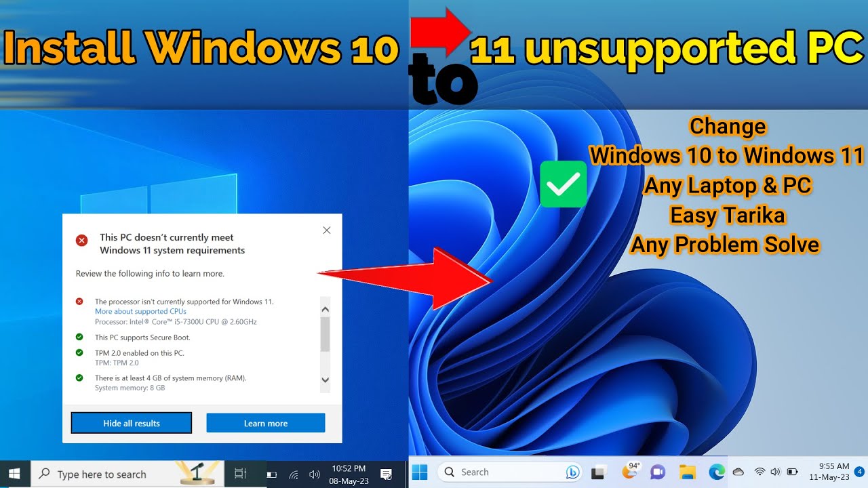This screenshot has height=488, width=868.
Task: Click the 'Hide all results' button
Action: pos(132,423)
